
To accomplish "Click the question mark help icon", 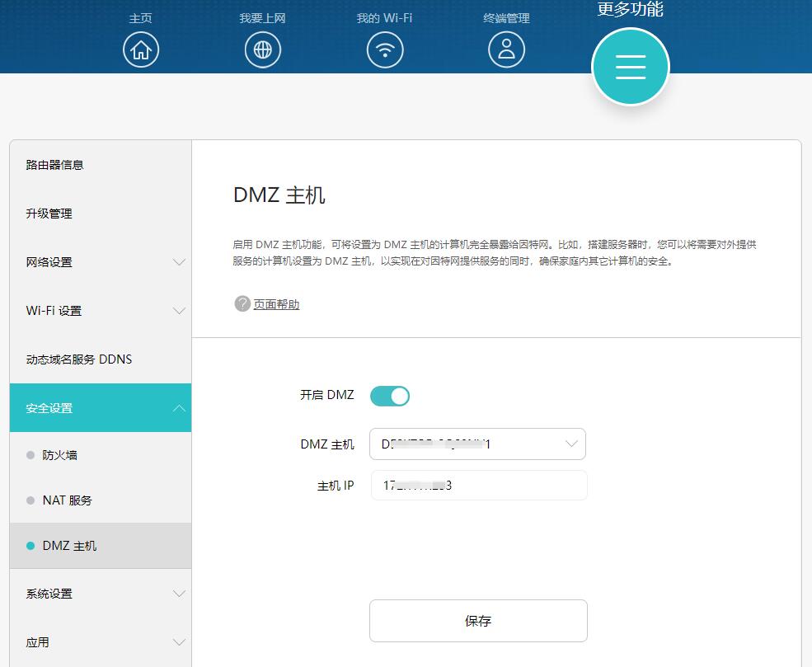I will pyautogui.click(x=242, y=304).
